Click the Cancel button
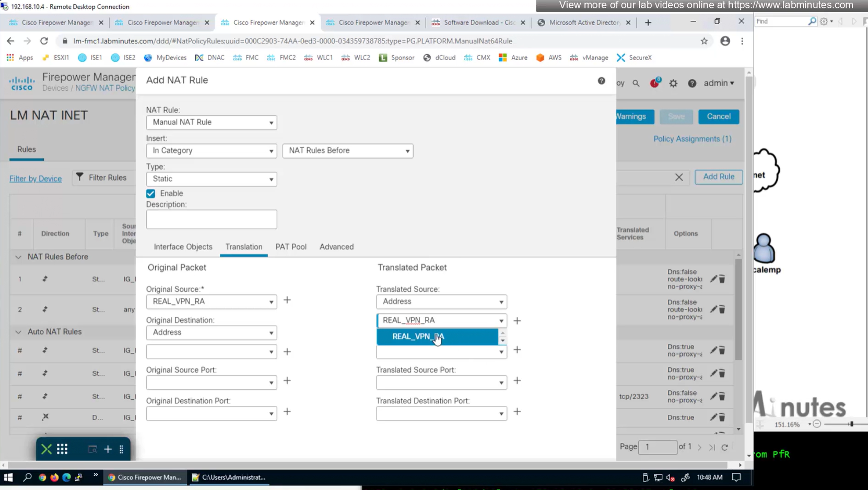 tap(718, 116)
